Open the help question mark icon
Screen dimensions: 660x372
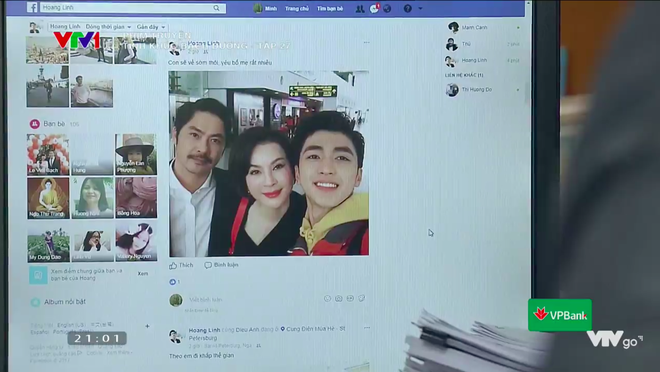[x=407, y=8]
